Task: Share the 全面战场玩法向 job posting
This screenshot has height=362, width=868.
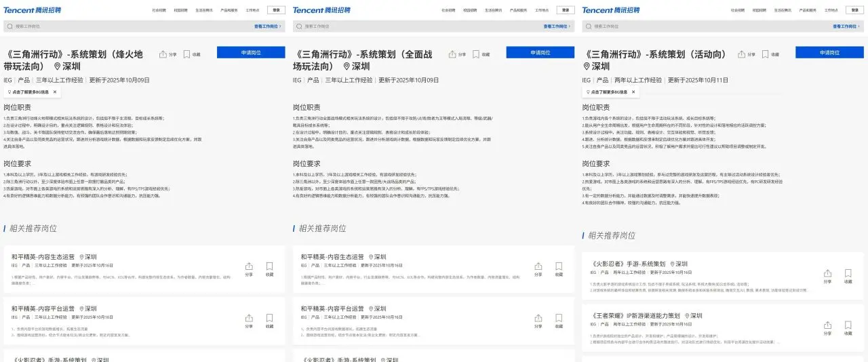Action: pos(452,54)
